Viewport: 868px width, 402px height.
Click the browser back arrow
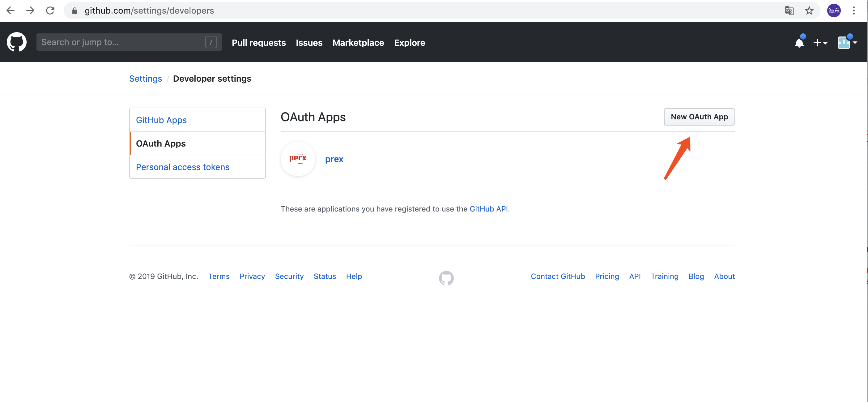pyautogui.click(x=11, y=11)
